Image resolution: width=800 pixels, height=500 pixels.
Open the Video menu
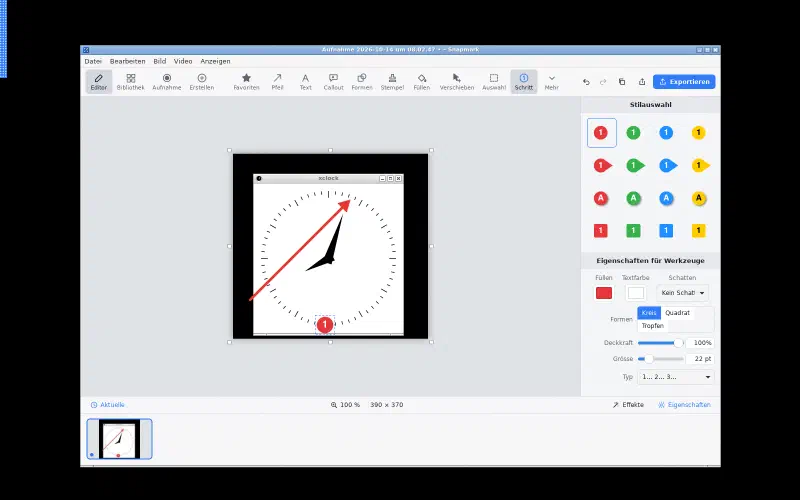[183, 61]
